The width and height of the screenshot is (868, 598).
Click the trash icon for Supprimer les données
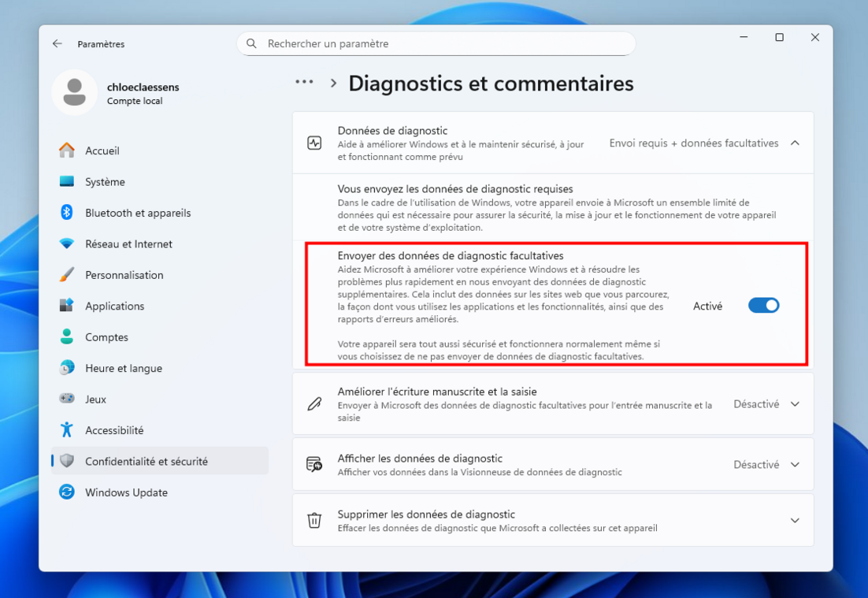314,521
